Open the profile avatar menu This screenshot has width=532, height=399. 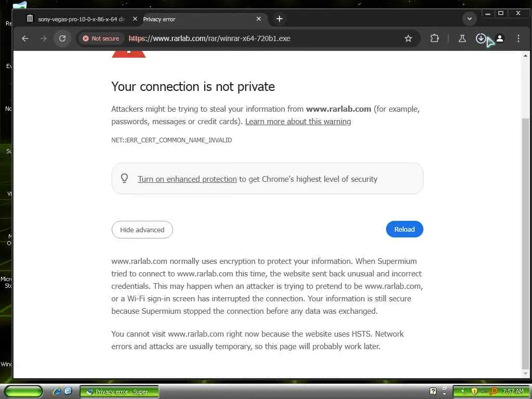click(x=500, y=38)
